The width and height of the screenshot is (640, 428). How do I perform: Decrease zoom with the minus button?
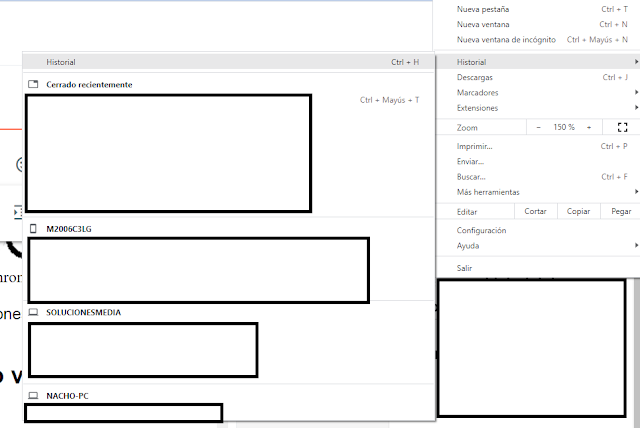click(x=538, y=128)
